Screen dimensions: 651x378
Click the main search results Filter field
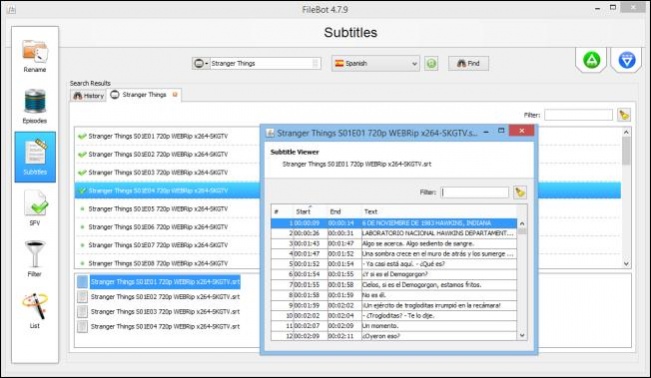pyautogui.click(x=578, y=115)
